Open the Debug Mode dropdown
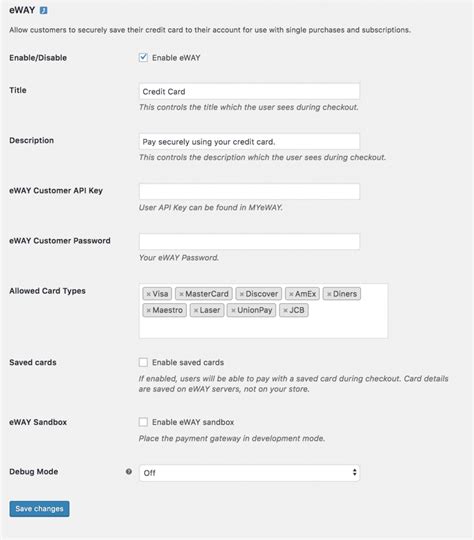The width and height of the screenshot is (474, 540). (249, 473)
